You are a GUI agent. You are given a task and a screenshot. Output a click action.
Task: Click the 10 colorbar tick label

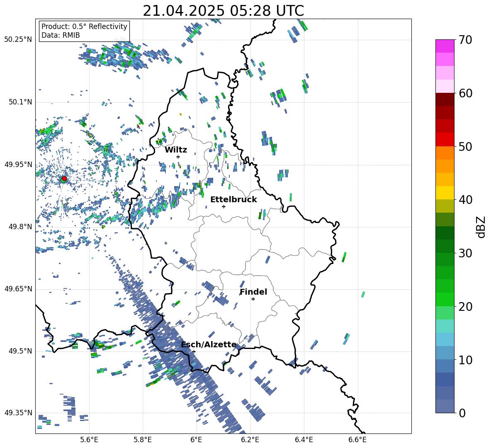pyautogui.click(x=465, y=360)
